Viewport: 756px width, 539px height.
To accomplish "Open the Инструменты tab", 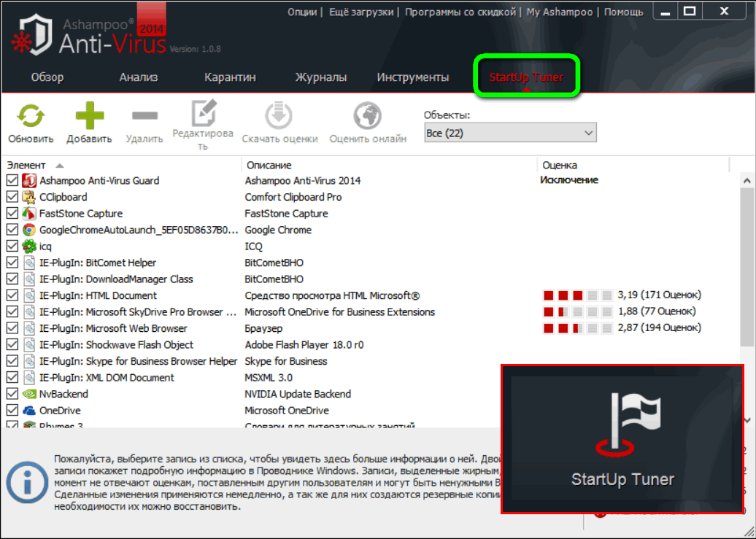I will pyautogui.click(x=413, y=77).
